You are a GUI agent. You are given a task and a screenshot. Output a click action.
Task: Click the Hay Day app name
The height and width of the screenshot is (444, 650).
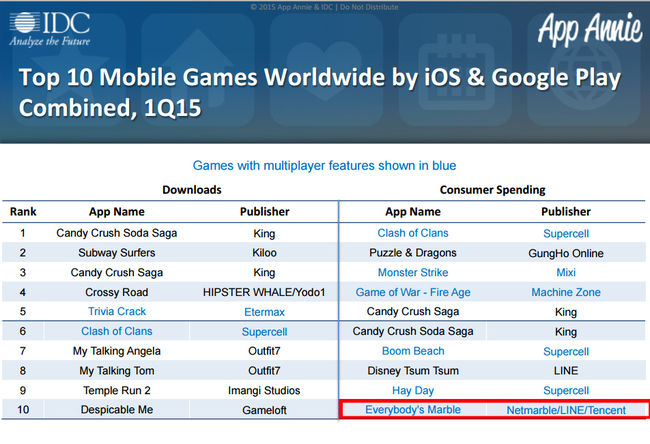[411, 390]
